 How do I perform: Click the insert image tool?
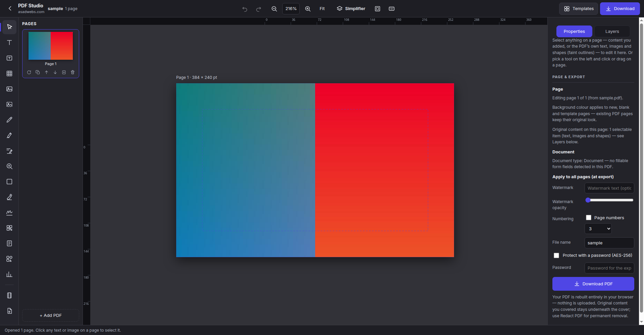tap(9, 89)
